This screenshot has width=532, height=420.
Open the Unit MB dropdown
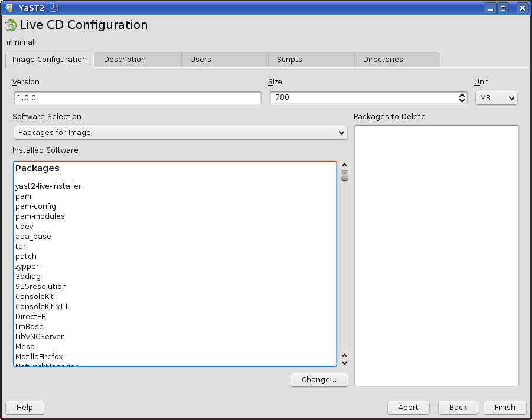tap(496, 98)
